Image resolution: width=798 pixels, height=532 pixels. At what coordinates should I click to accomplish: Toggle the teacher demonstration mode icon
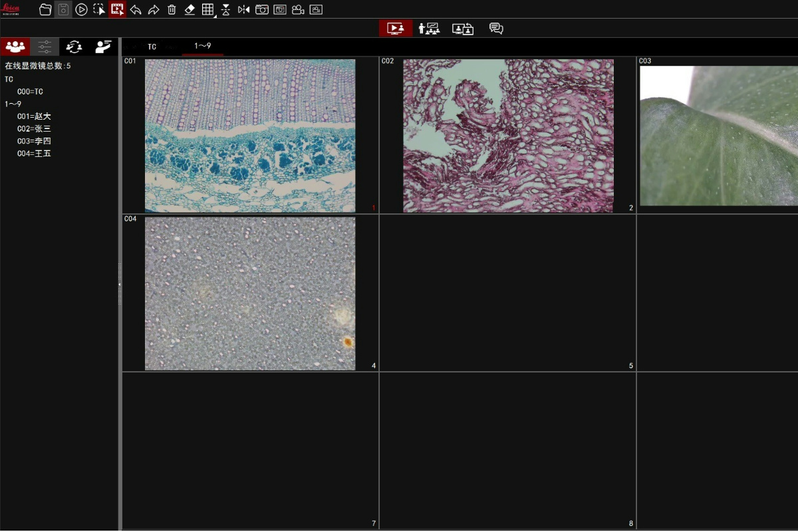pyautogui.click(x=429, y=29)
